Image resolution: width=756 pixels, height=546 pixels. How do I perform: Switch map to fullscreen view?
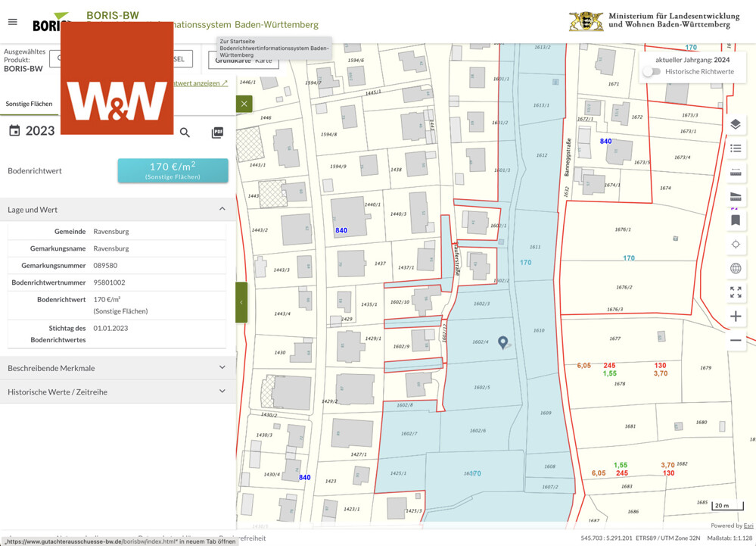(735, 292)
